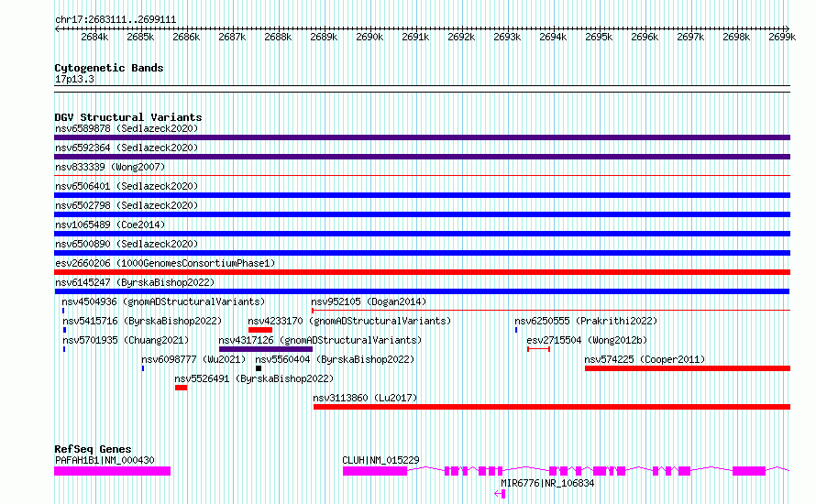Image resolution: width=816 pixels, height=504 pixels.
Task: Open esv2660206 (1000GenomesConsortiumPhase1) label
Action: tap(165, 263)
